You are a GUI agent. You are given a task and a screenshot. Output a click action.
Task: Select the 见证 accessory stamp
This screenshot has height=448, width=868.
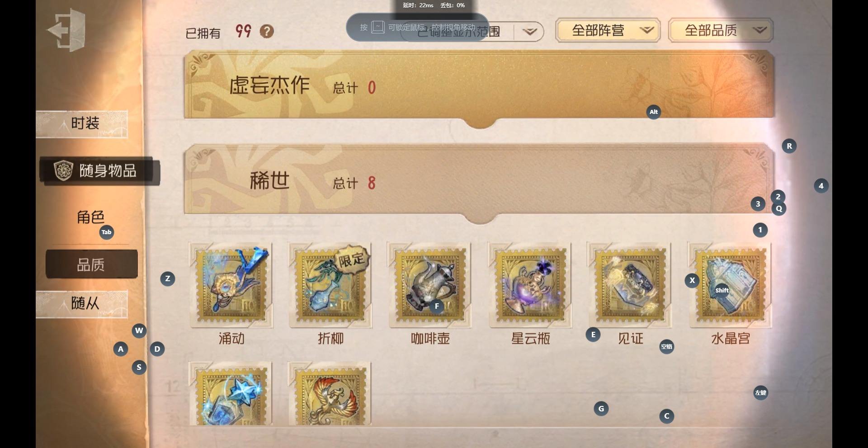630,285
